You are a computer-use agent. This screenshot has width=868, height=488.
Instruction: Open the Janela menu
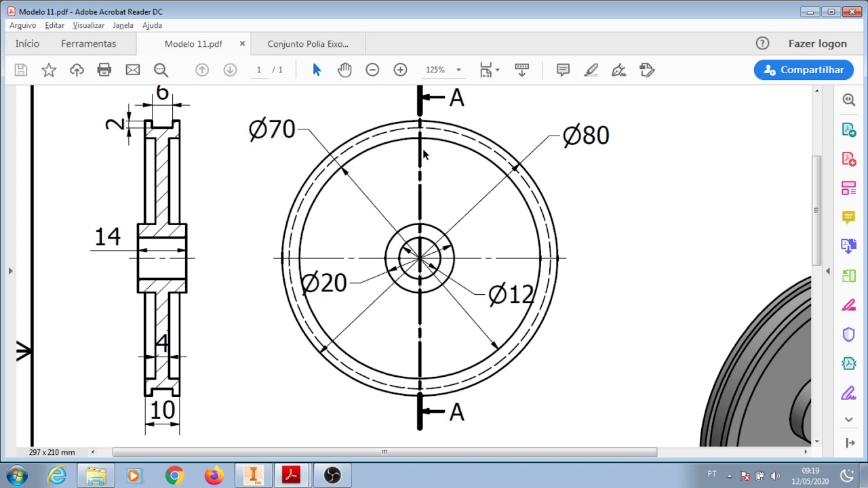[x=123, y=25]
